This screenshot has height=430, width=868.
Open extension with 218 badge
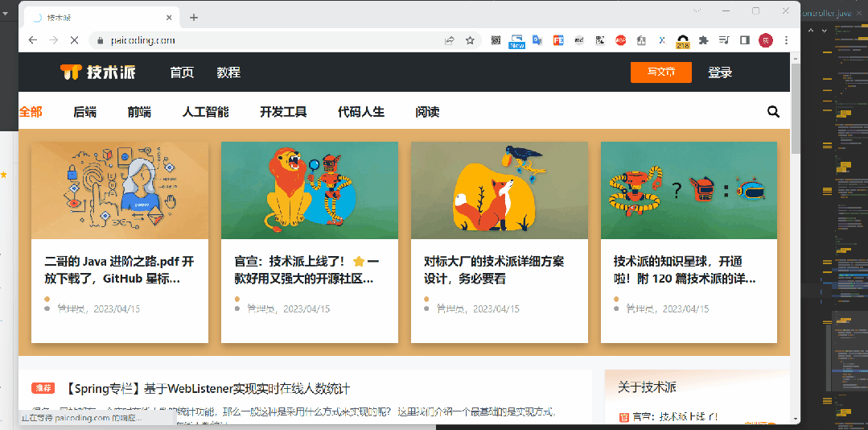(682, 41)
